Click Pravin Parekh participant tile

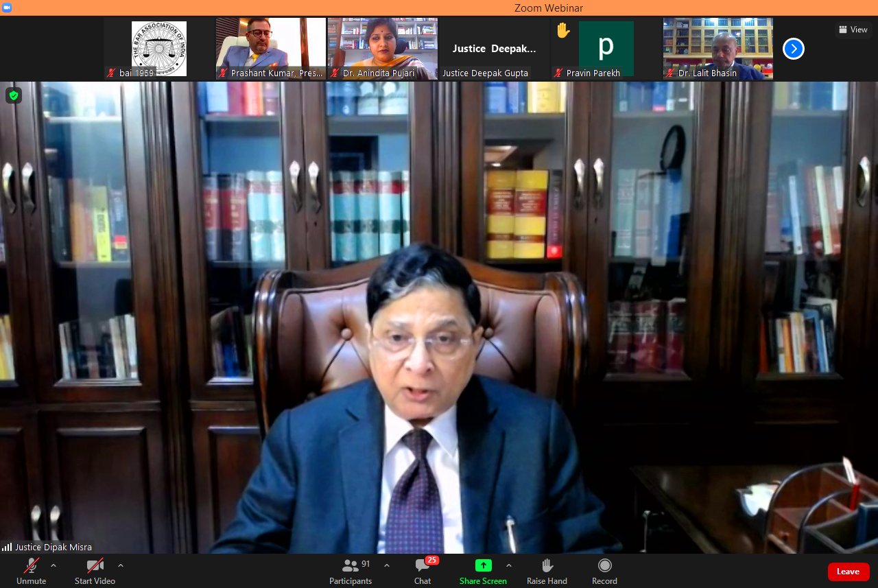[606, 48]
